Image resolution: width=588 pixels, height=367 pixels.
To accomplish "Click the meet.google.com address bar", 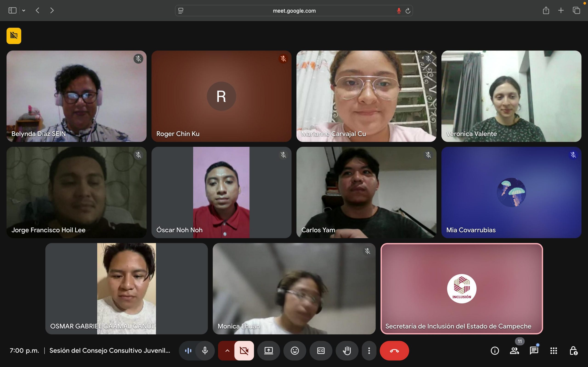I will point(294,11).
